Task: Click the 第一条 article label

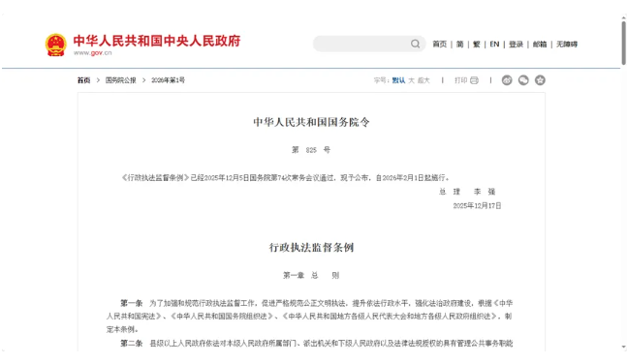Action: 132,303
